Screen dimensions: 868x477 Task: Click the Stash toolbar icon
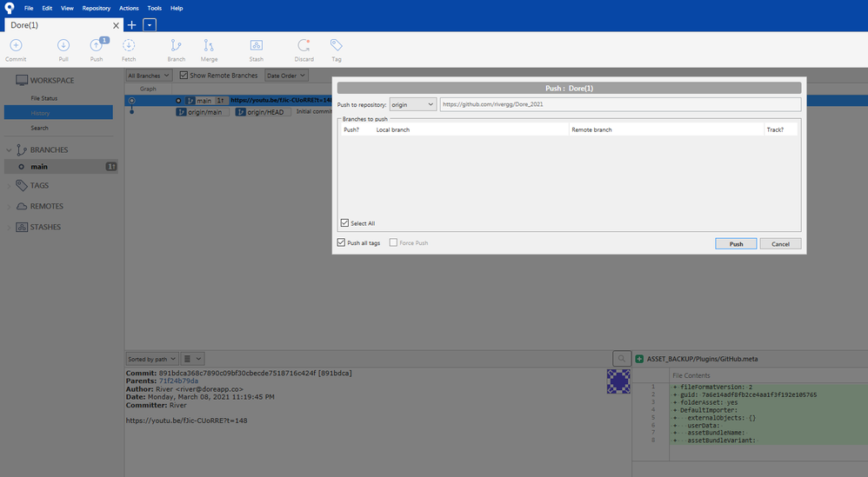coord(257,45)
